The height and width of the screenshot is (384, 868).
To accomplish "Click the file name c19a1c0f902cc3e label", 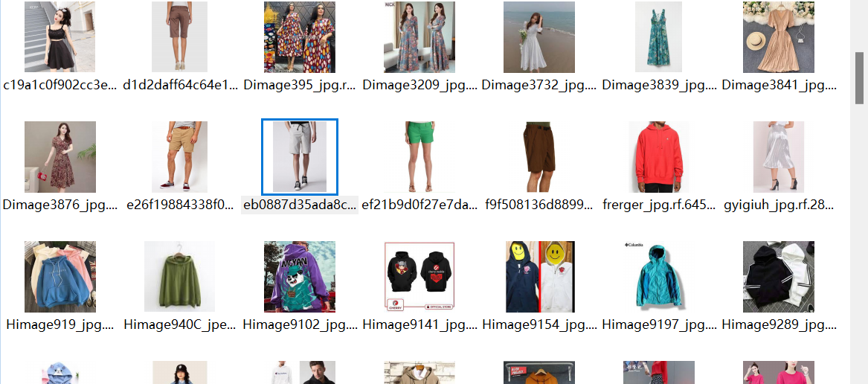I will click(60, 85).
